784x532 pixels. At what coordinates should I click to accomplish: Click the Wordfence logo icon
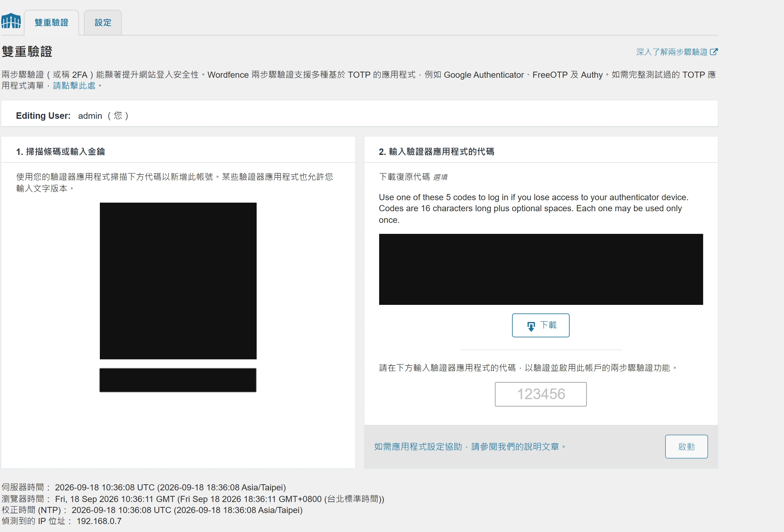tap(11, 21)
